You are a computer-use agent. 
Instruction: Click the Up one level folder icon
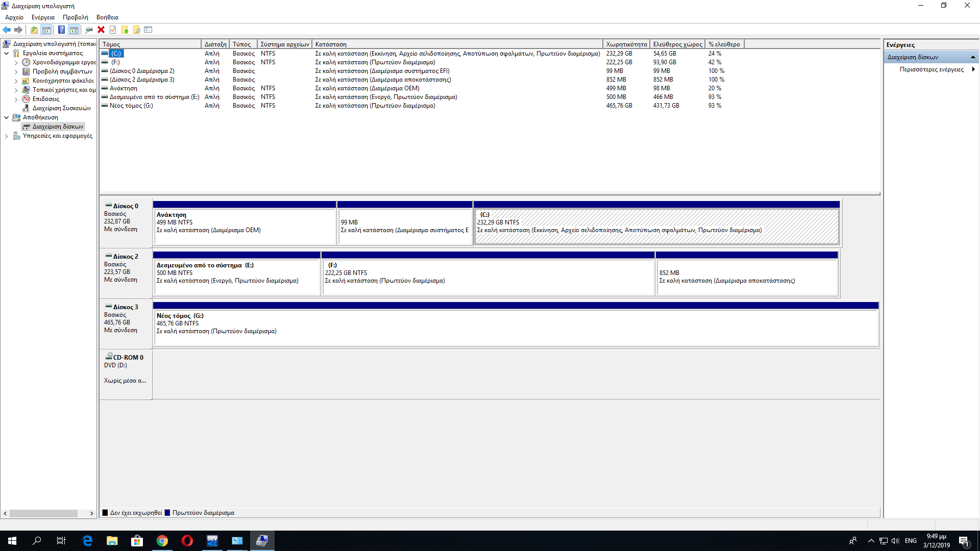tap(34, 30)
